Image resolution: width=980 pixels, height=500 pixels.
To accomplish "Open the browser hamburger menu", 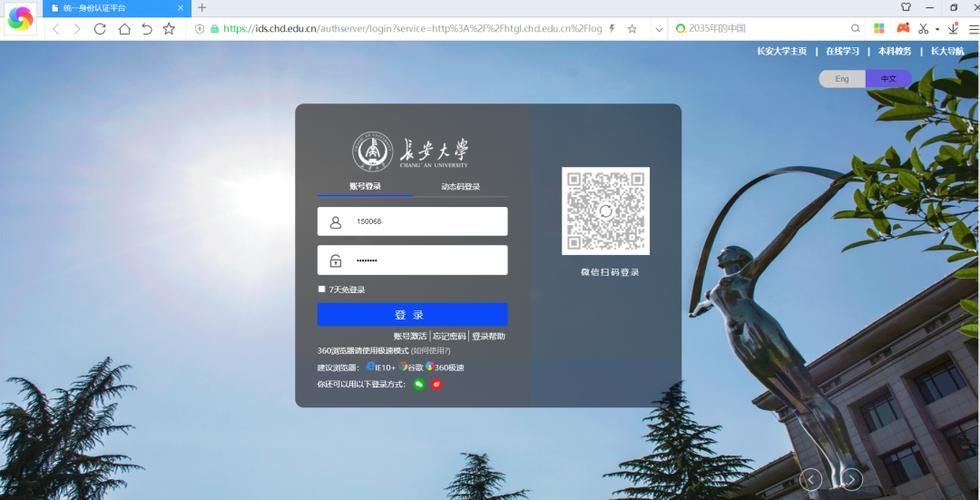I will click(973, 29).
